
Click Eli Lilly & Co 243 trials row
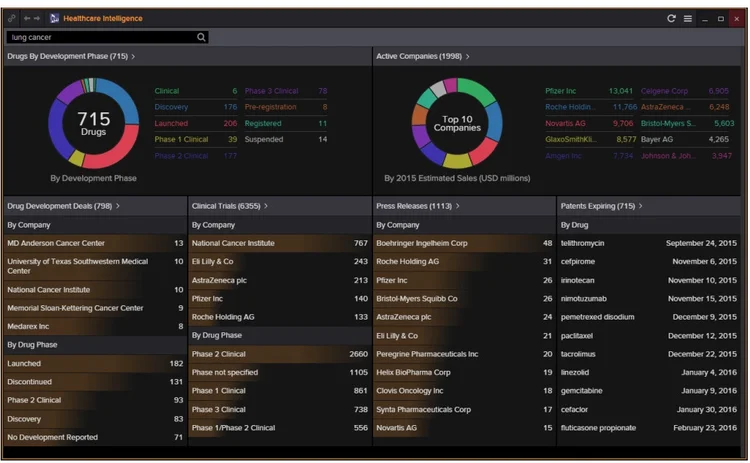[280, 262]
